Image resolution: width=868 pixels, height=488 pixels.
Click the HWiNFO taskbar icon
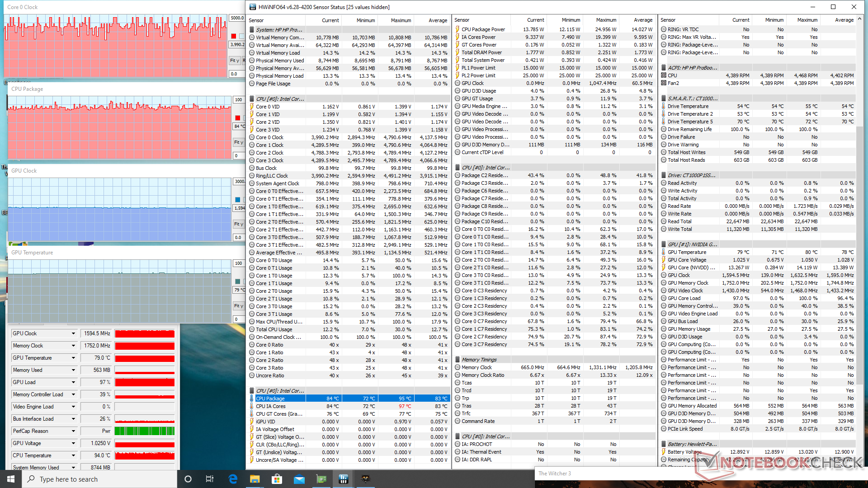343,479
